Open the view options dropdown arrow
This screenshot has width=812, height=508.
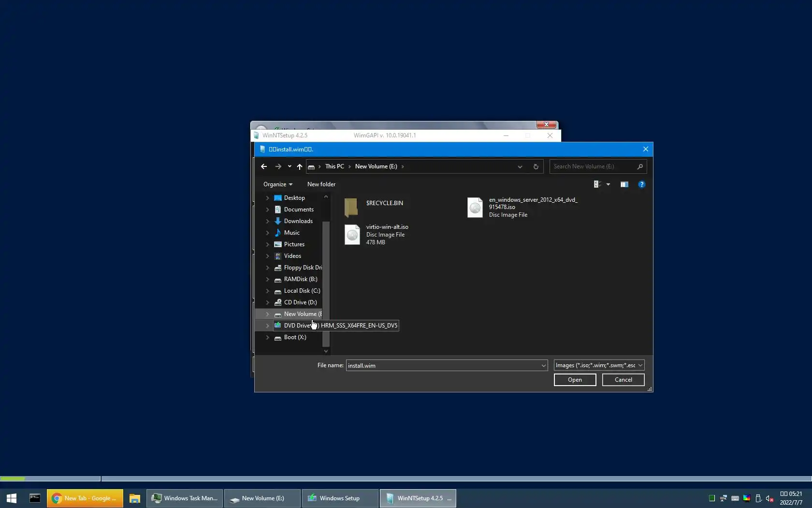[608, 184]
